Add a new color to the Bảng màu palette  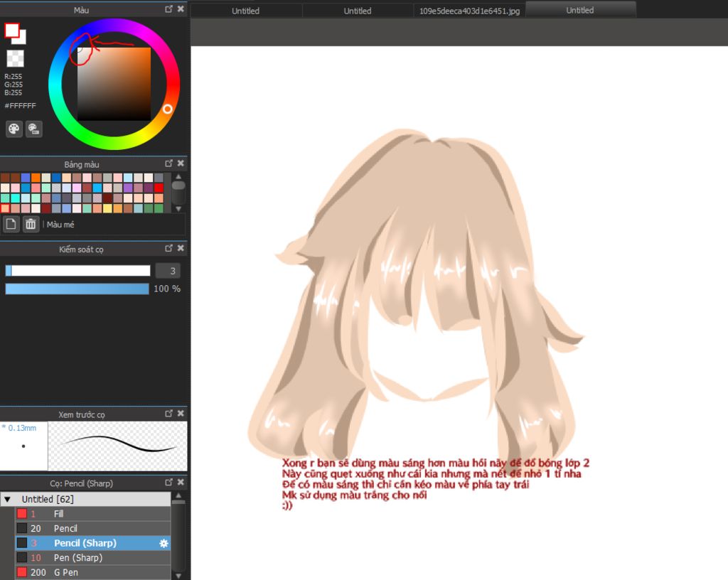point(11,225)
